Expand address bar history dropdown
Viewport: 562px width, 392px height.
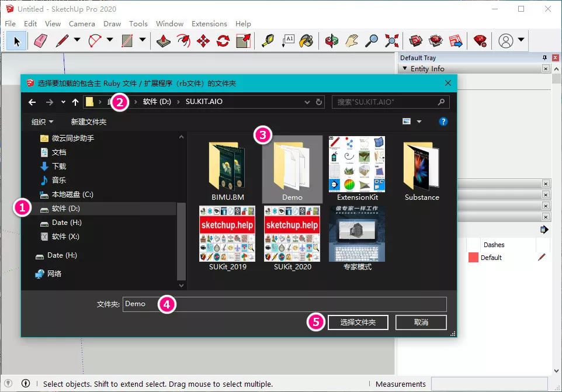(307, 102)
